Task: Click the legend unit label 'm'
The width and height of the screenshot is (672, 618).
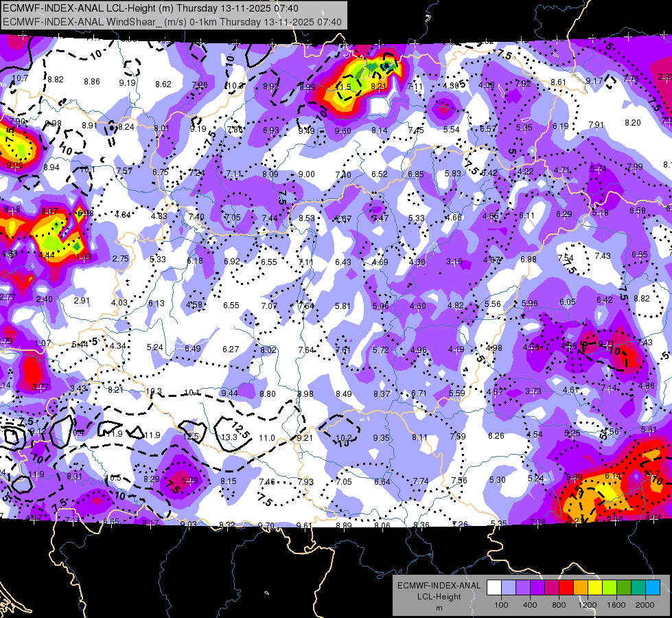Action: [x=439, y=608]
